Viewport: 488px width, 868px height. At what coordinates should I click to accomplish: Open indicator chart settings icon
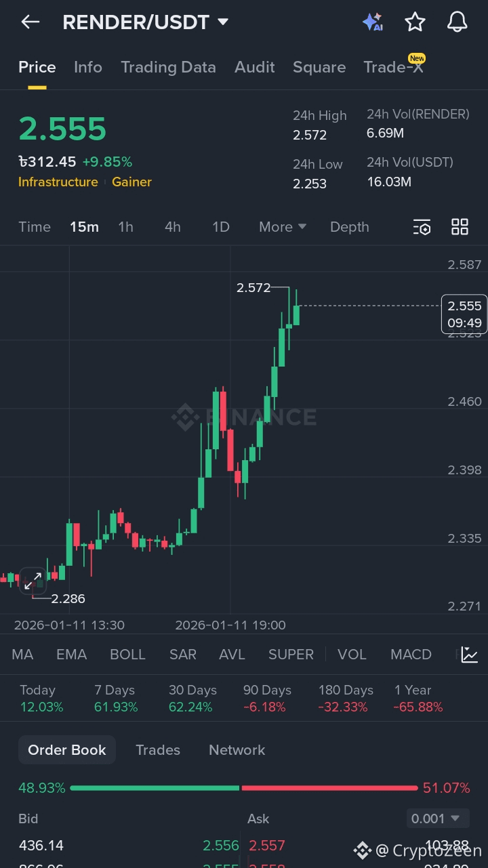470,655
